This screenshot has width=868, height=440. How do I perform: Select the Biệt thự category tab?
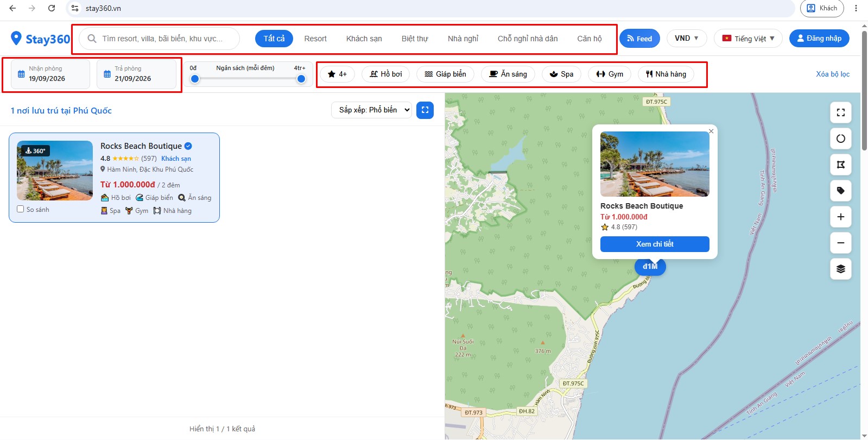[415, 39]
